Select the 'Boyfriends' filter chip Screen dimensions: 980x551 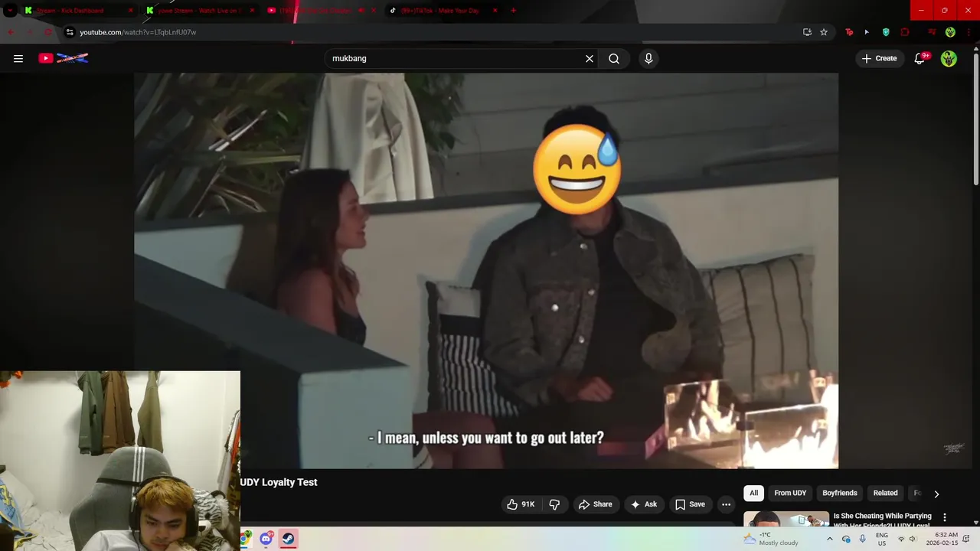[x=840, y=493]
